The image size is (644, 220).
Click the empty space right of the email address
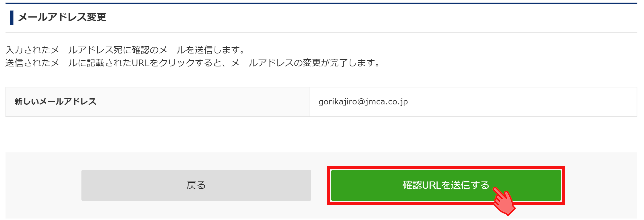click(x=522, y=102)
